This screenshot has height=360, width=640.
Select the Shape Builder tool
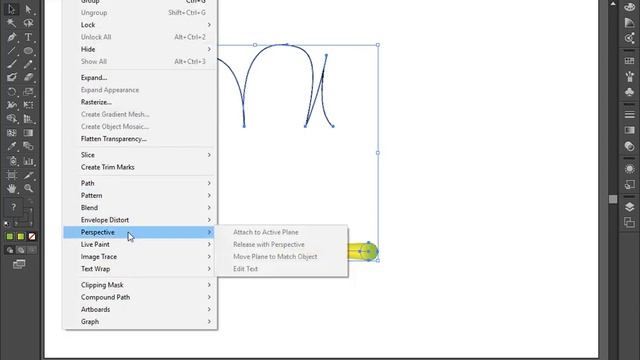tap(11, 119)
